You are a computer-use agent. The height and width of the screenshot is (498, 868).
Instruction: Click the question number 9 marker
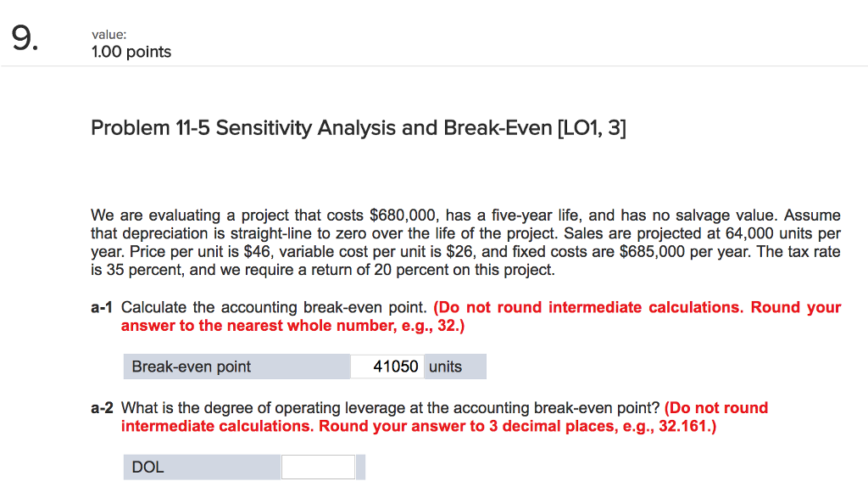click(23, 36)
